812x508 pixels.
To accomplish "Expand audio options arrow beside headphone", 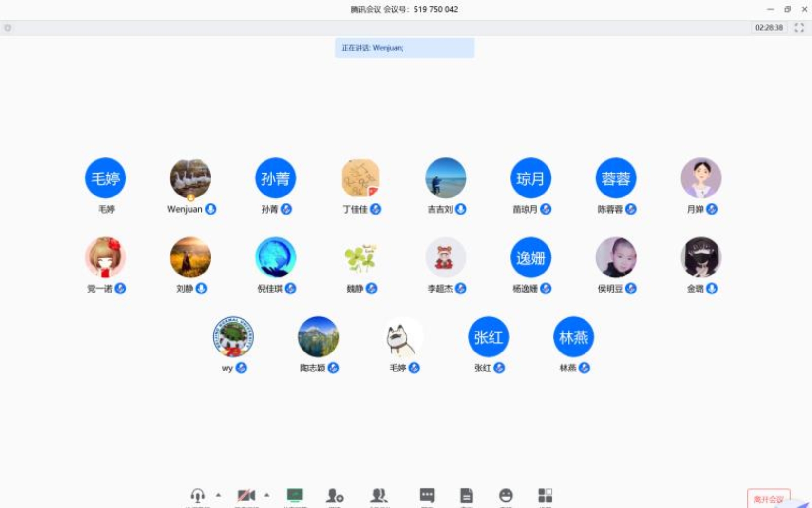I will click(218, 495).
